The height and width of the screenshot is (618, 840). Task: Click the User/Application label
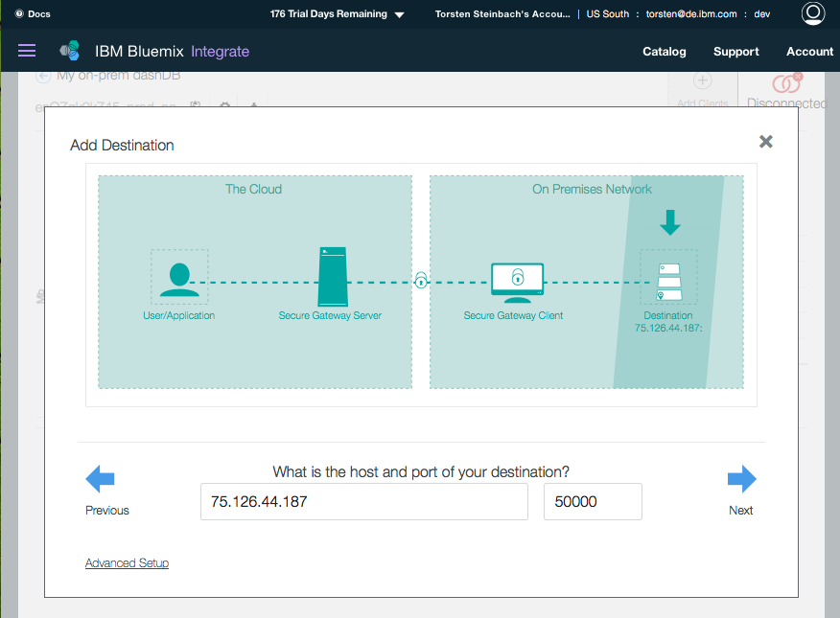coord(179,315)
